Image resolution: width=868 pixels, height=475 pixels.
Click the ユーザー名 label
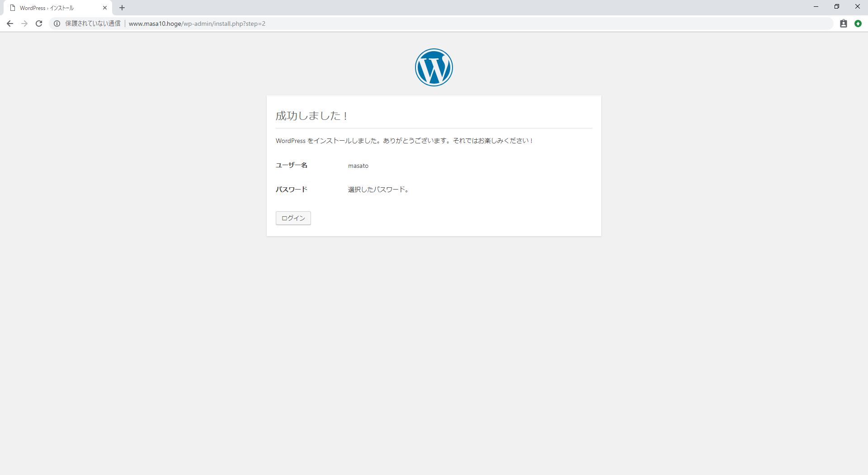pyautogui.click(x=292, y=165)
